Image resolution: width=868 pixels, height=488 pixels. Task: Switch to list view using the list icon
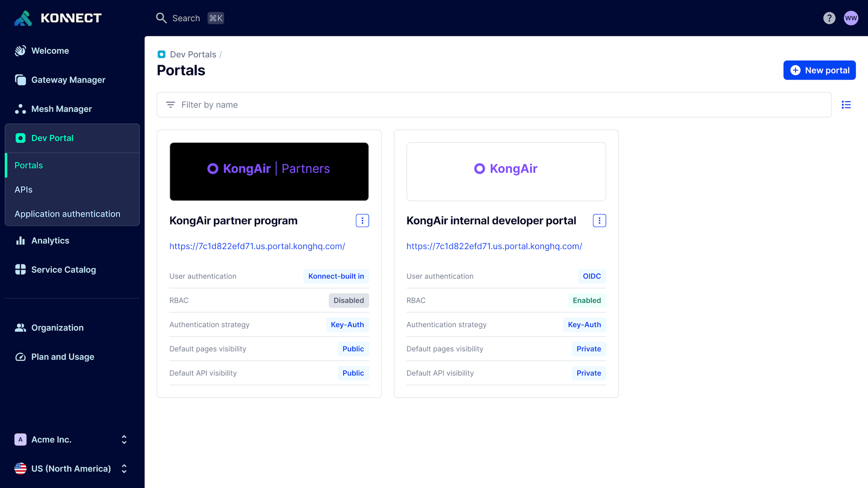pos(846,104)
